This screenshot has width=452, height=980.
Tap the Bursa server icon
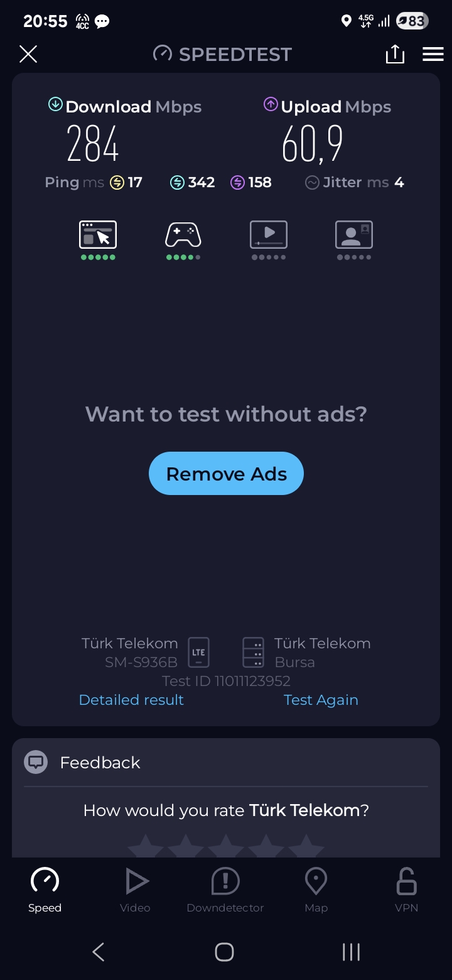pyautogui.click(x=254, y=652)
